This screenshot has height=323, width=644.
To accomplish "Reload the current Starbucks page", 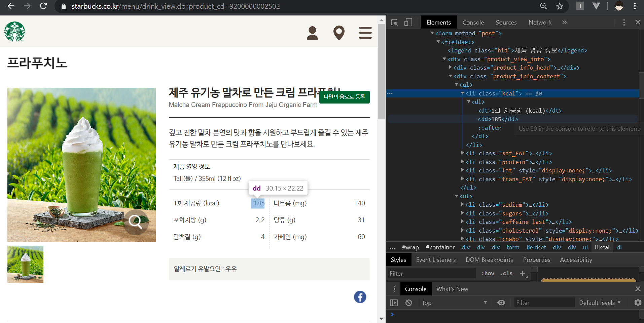I will (x=43, y=6).
